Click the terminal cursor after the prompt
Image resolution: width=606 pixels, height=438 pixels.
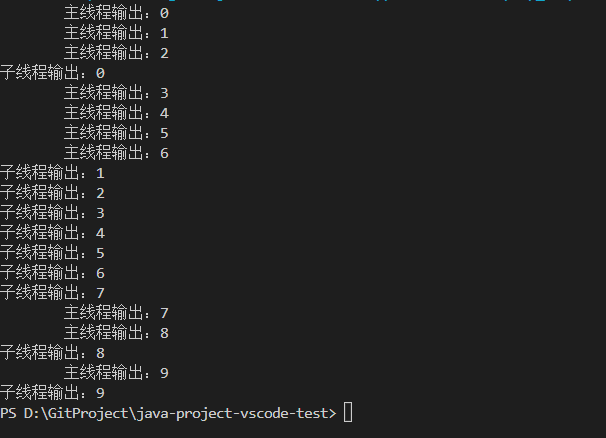[x=348, y=413]
